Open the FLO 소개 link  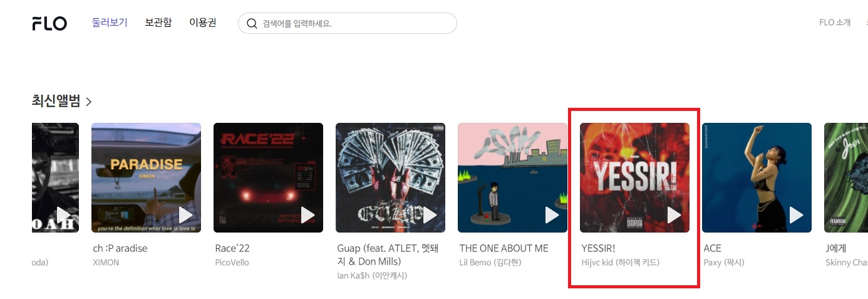pyautogui.click(x=835, y=23)
